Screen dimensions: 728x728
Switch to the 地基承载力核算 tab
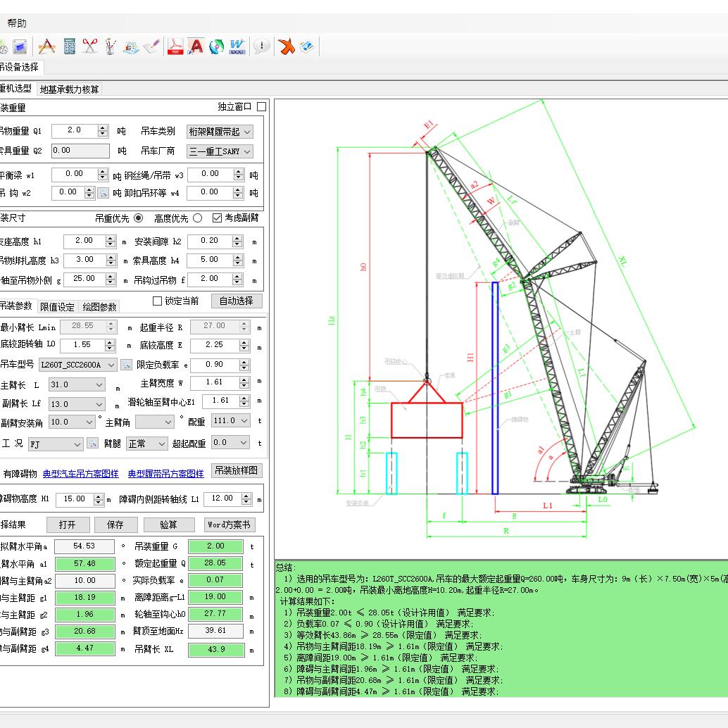pyautogui.click(x=70, y=89)
